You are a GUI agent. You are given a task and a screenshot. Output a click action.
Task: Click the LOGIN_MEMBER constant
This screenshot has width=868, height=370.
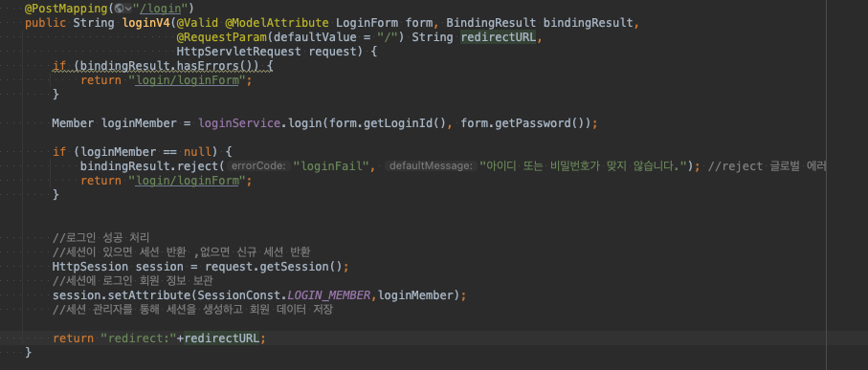pyautogui.click(x=329, y=295)
